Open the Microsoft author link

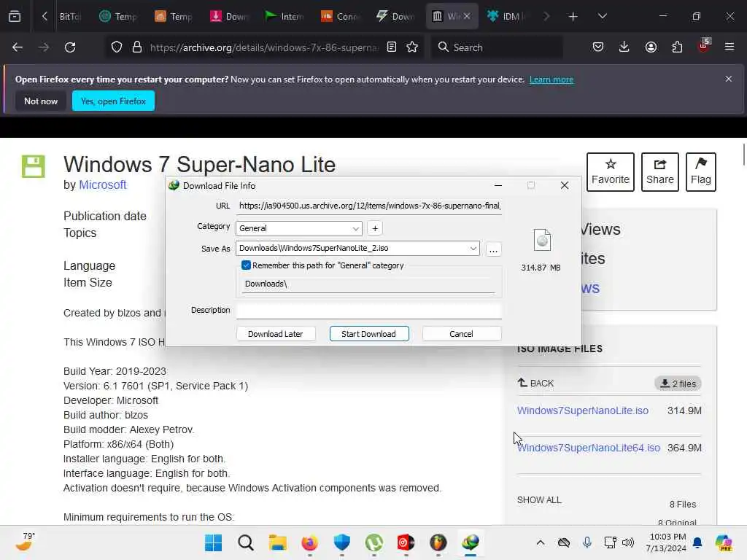[x=102, y=184]
